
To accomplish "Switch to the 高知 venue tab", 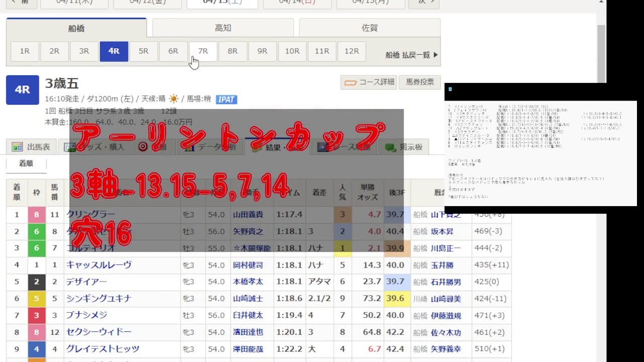I will click(x=222, y=28).
